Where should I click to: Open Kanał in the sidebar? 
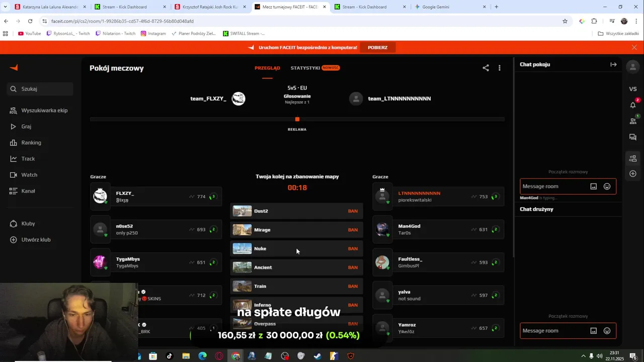23,191
